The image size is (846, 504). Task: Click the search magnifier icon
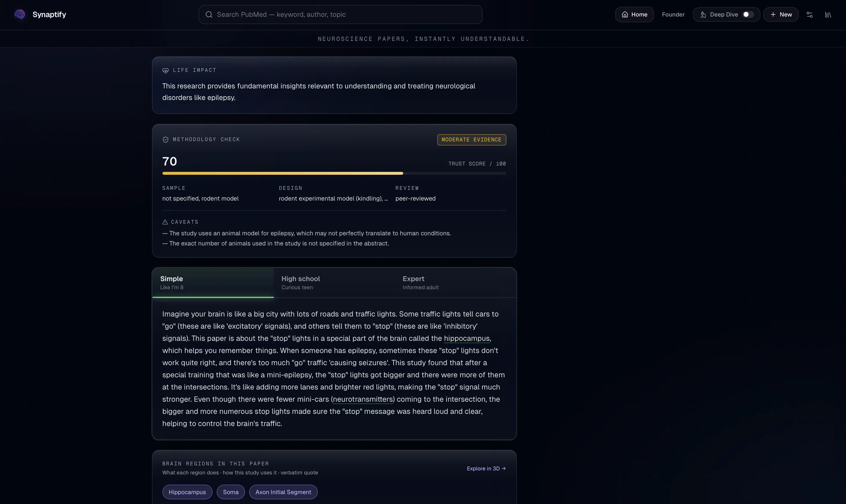tap(209, 14)
